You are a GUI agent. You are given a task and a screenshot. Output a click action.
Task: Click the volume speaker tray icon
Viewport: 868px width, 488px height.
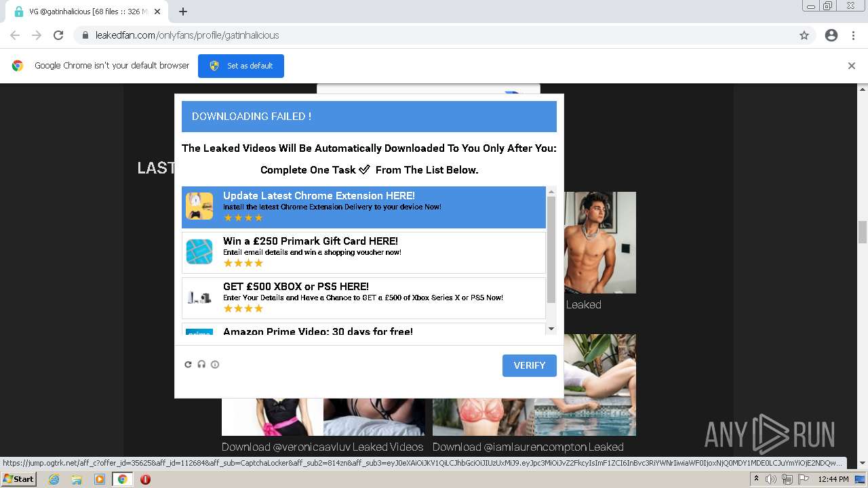pyautogui.click(x=771, y=479)
